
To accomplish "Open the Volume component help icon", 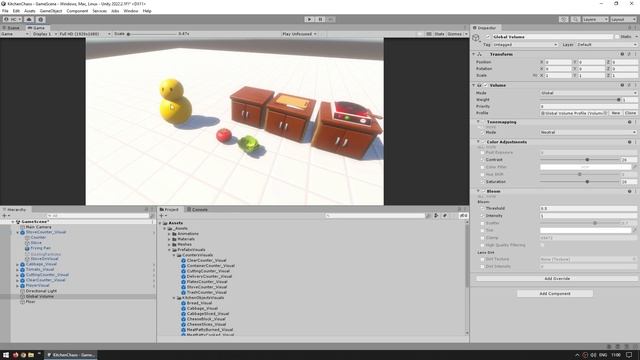I will click(x=622, y=85).
